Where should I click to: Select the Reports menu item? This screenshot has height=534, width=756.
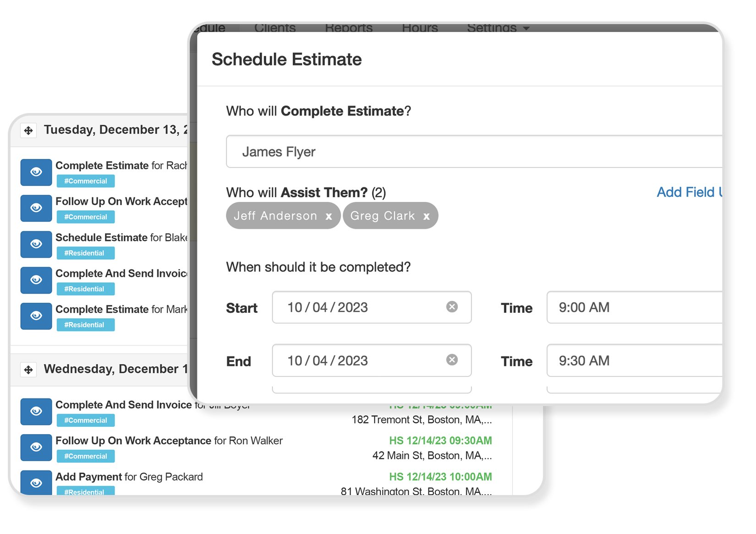point(349,27)
